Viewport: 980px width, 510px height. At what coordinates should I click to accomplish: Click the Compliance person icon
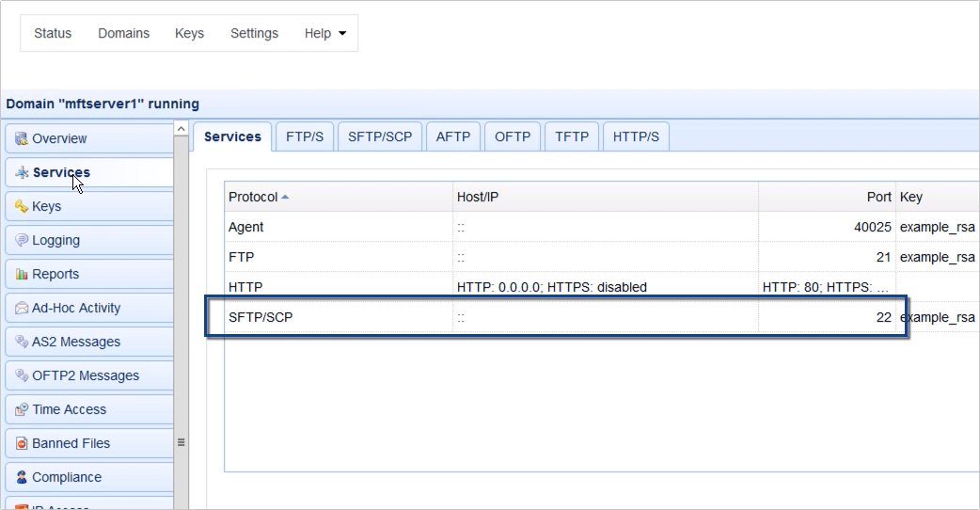pos(22,478)
